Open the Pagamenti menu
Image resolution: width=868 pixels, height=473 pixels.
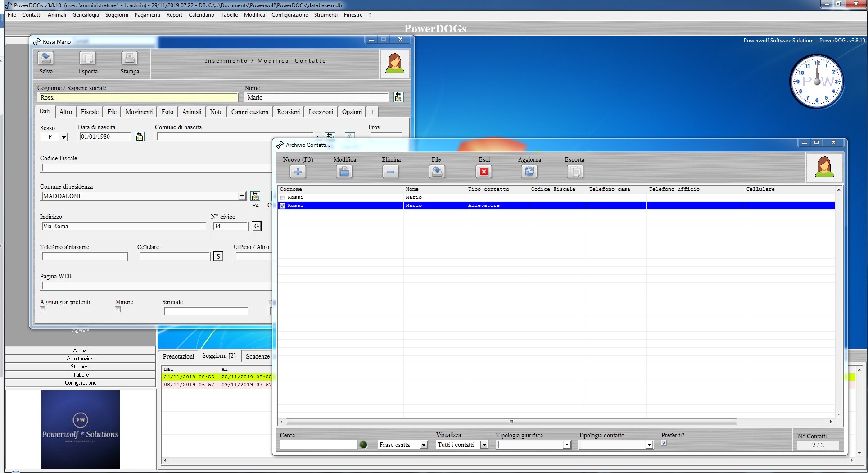pyautogui.click(x=147, y=15)
